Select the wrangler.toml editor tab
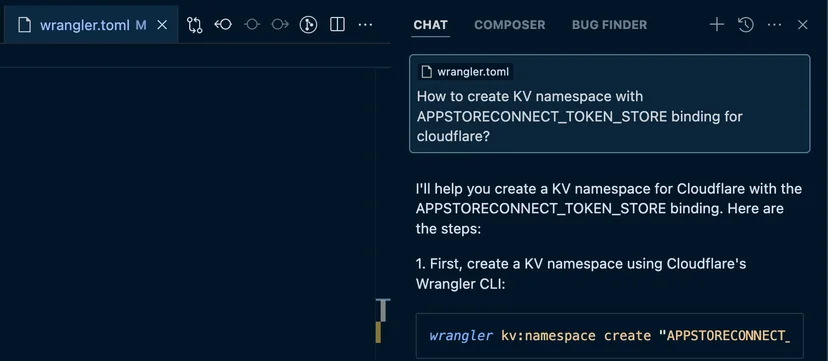Screen dimensions: 828x361 (x=84, y=25)
